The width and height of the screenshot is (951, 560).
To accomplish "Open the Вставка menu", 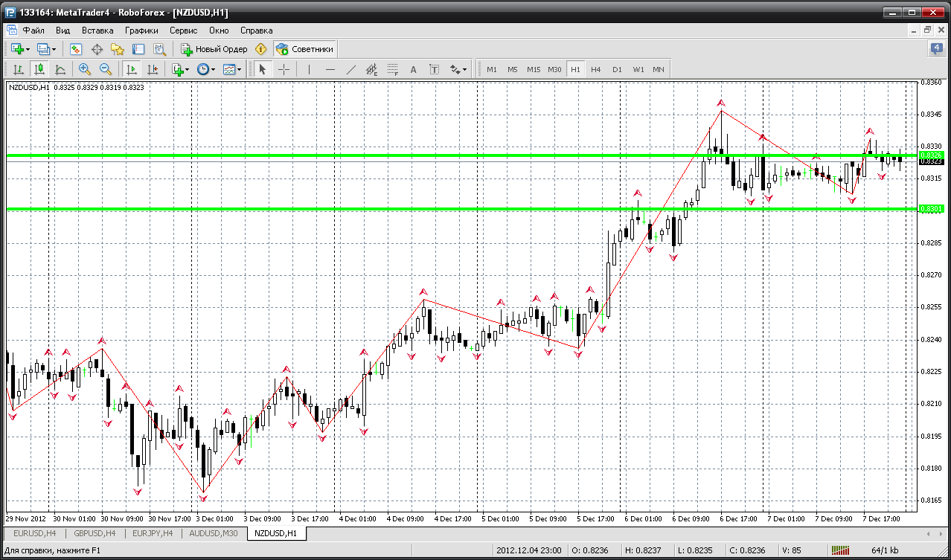I will pyautogui.click(x=97, y=30).
